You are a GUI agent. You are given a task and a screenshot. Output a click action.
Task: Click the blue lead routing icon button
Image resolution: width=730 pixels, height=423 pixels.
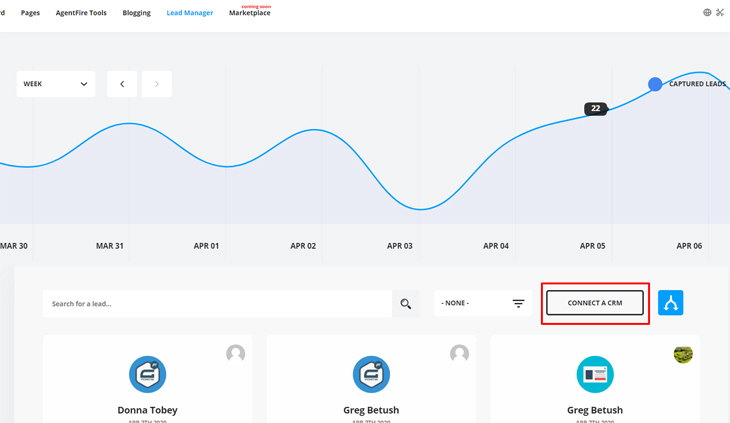(x=670, y=302)
